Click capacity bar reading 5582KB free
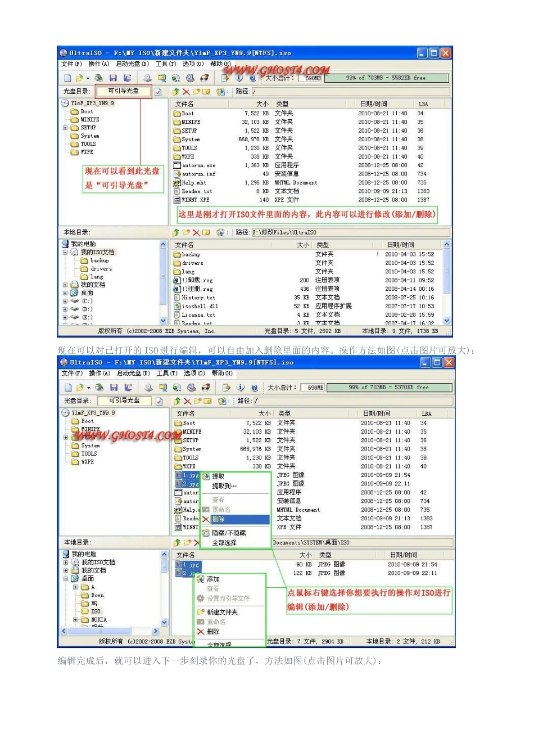 pos(386,78)
